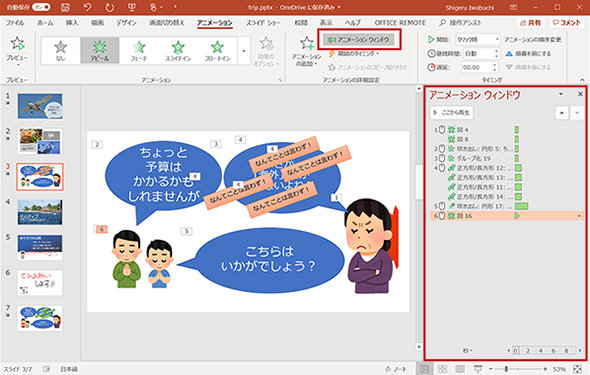
Task: Select slide 6 handwriting thumbnail
Action: 40,283
